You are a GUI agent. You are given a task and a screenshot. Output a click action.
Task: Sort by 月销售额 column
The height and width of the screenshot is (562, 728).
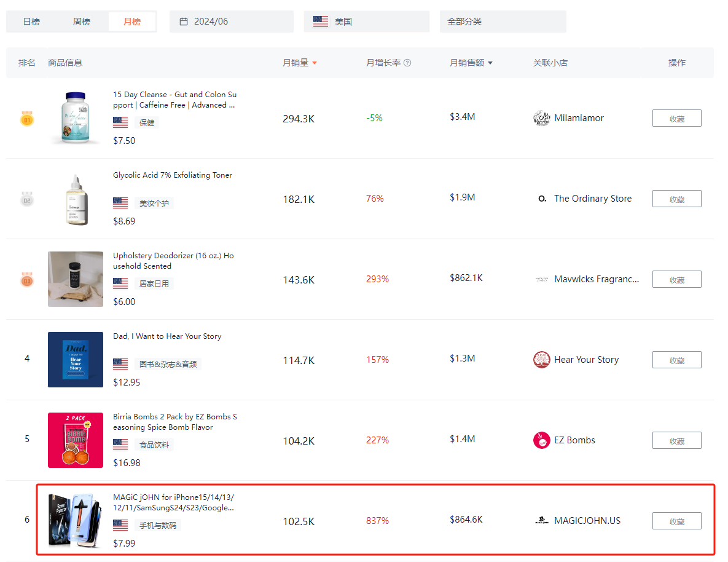[x=471, y=63]
